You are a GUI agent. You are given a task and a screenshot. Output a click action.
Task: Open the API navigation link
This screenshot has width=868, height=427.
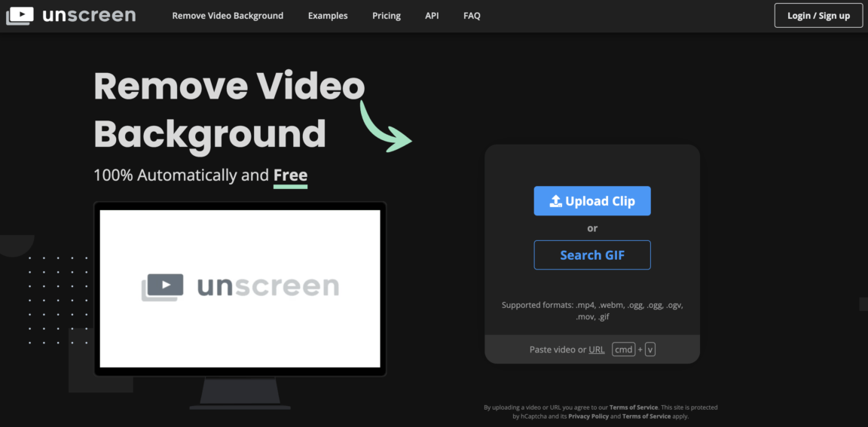coord(432,16)
